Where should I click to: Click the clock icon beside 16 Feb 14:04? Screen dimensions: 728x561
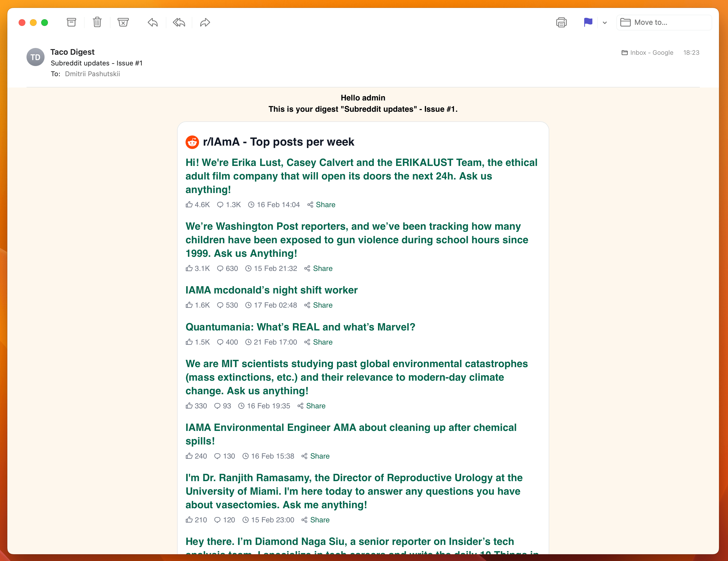251,205
